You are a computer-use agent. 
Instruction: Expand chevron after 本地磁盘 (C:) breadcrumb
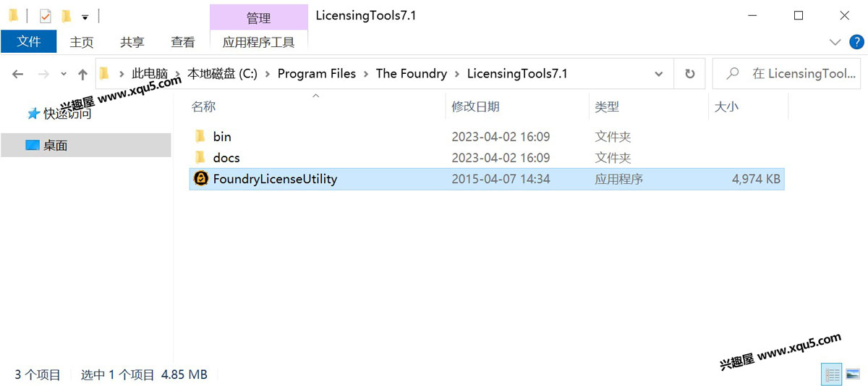[x=268, y=74]
